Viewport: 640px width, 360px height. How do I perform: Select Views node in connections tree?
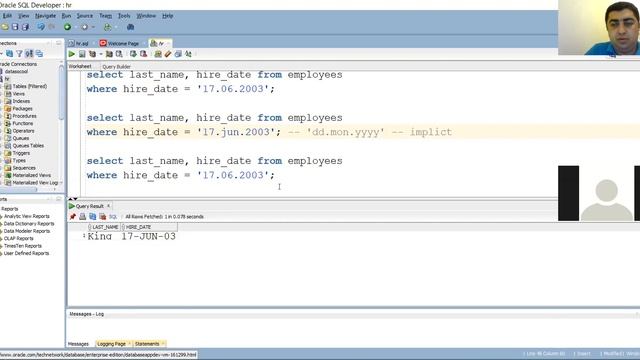18,94
